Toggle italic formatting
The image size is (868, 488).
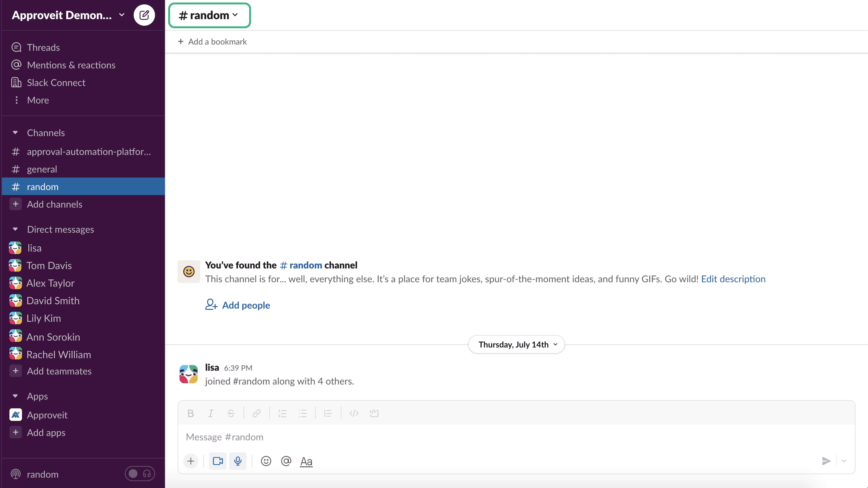pos(211,413)
